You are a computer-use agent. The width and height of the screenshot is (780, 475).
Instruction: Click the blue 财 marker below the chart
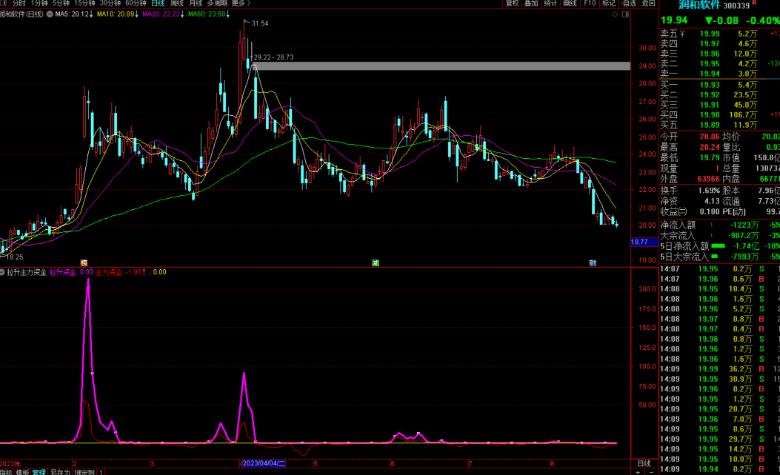[592, 263]
